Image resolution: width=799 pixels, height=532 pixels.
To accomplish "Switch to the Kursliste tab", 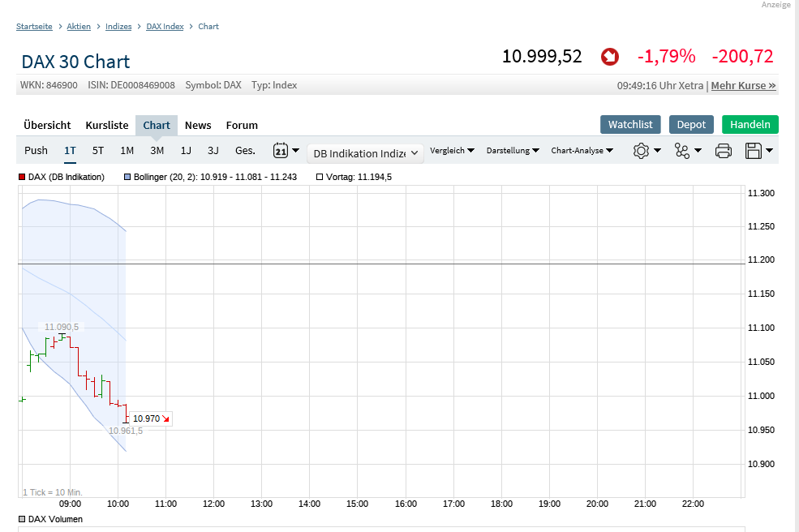I will pyautogui.click(x=107, y=126).
